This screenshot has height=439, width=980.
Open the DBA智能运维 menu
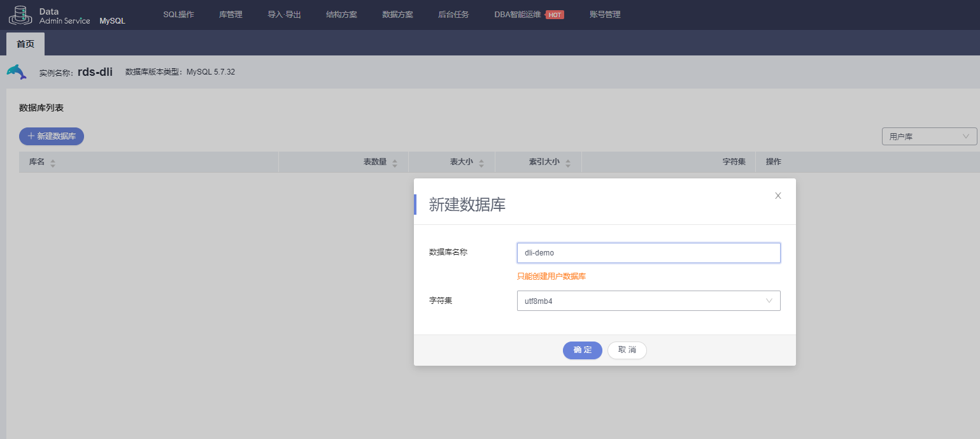[x=518, y=15]
